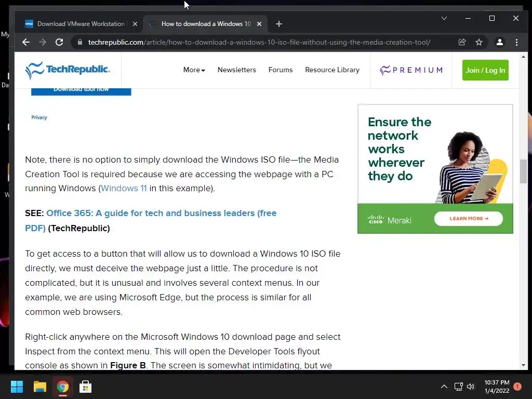This screenshot has width=532, height=399.
Task: View site security lock info
Action: tap(80, 42)
